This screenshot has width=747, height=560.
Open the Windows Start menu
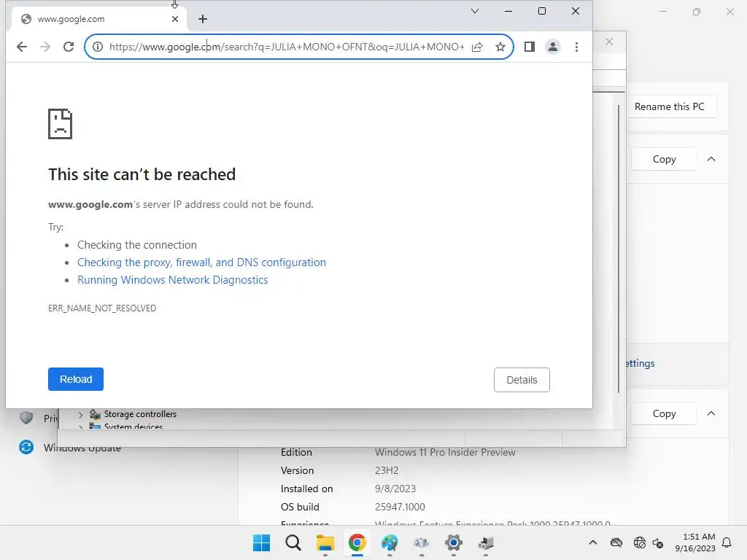click(261, 542)
